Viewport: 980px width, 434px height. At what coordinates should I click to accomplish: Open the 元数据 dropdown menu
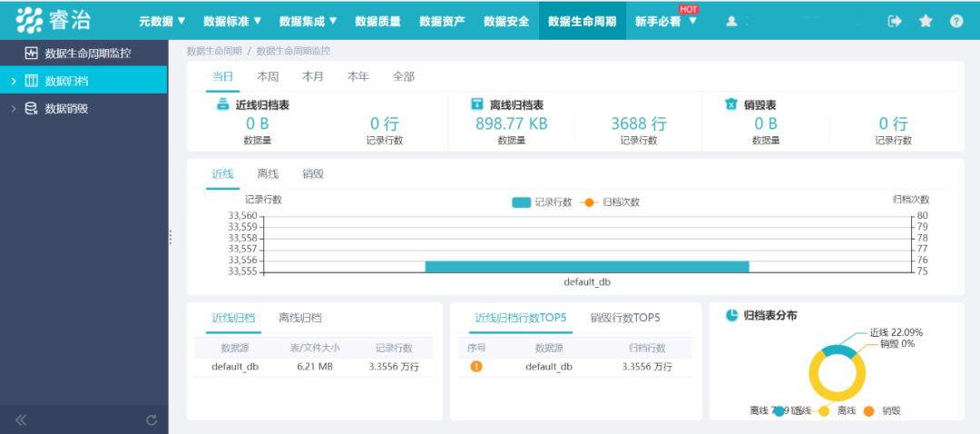click(x=162, y=21)
